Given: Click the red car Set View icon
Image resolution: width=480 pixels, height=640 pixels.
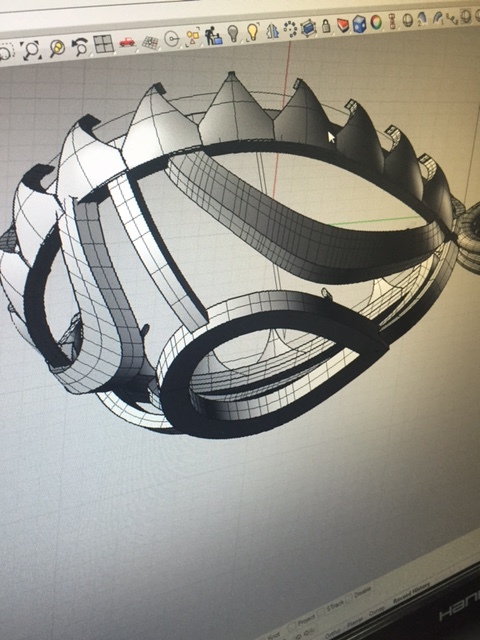Looking at the screenshot, I should tap(127, 42).
